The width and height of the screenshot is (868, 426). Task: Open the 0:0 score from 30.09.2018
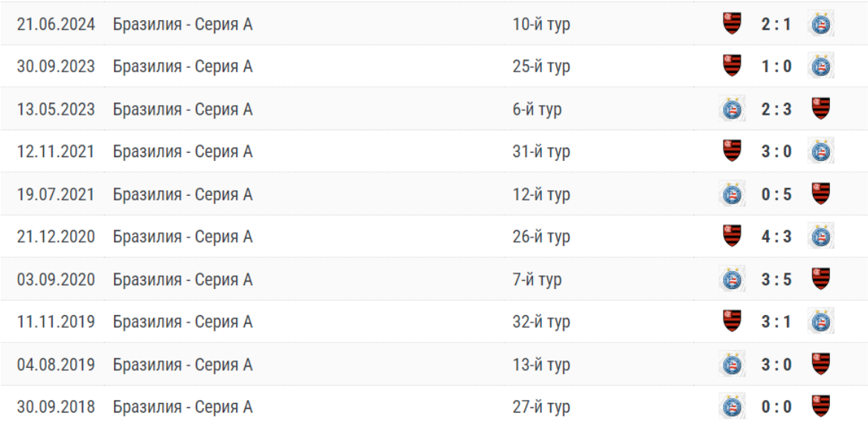pos(776,407)
